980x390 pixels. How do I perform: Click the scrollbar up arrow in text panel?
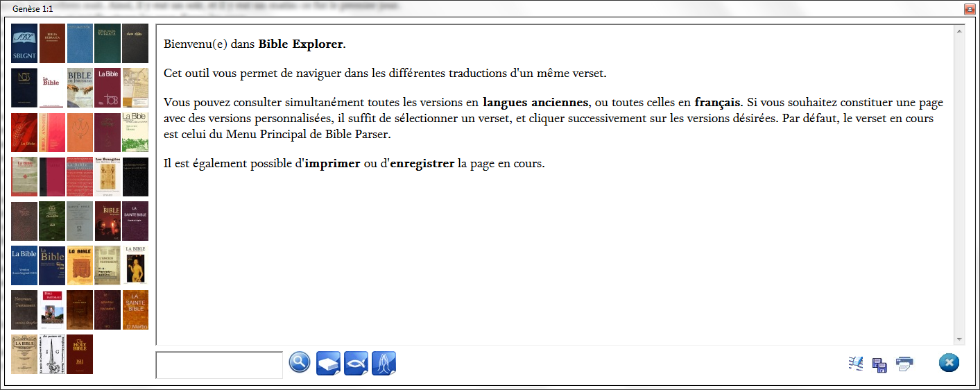(960, 31)
